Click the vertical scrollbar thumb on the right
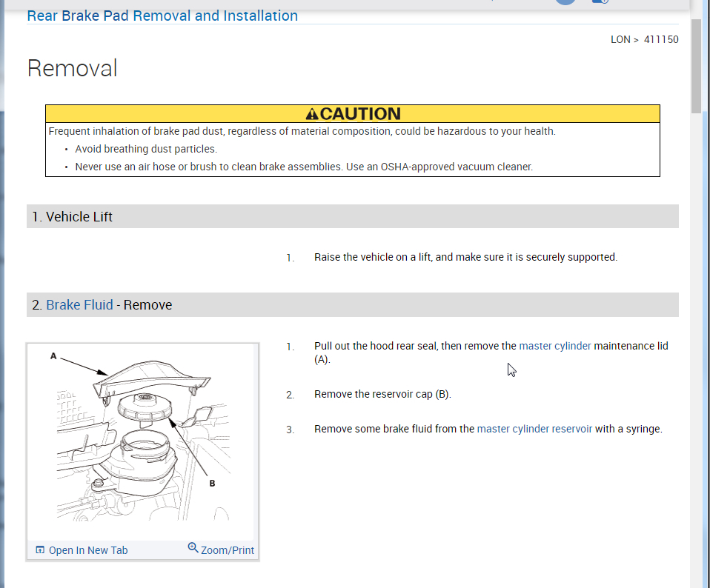Image resolution: width=710 pixels, height=588 pixels. (x=697, y=66)
